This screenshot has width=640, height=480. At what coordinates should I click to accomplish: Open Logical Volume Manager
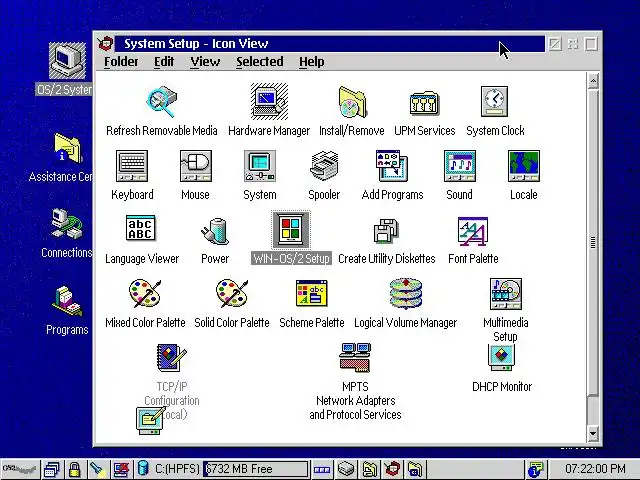coord(405,293)
